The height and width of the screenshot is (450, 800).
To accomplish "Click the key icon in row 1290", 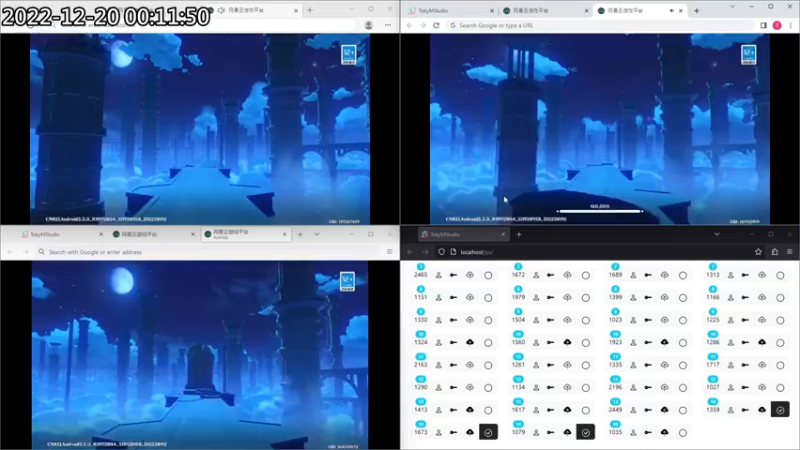I will pyautogui.click(x=453, y=387).
